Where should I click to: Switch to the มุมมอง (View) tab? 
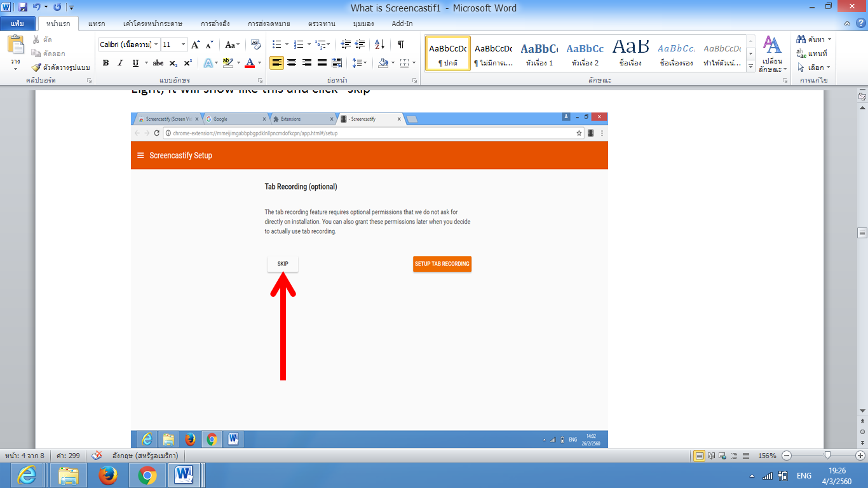tap(363, 24)
